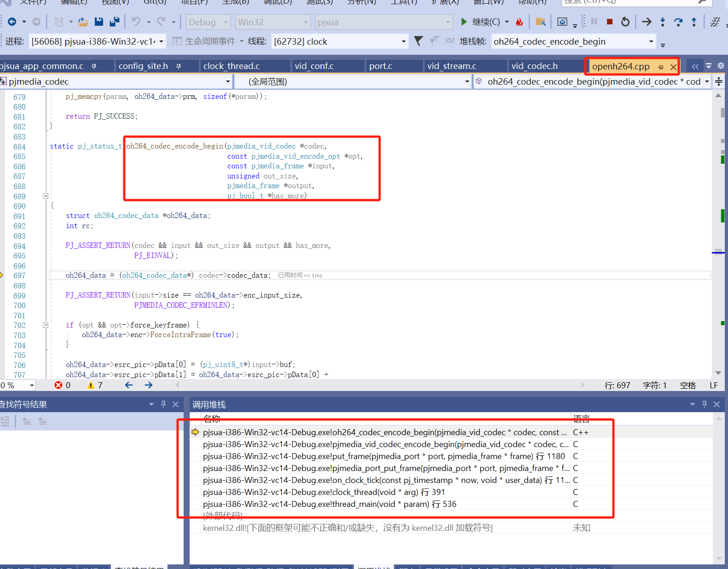Click Show Next Statement arrow icon

point(647,22)
